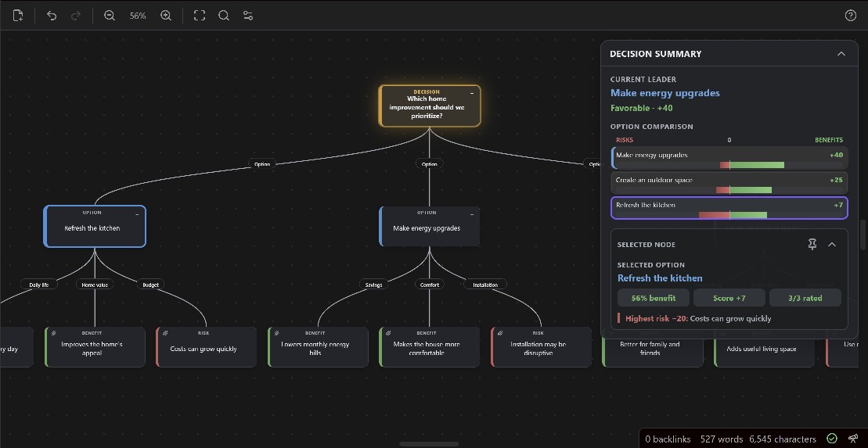Collapse the Selected Node section
The height and width of the screenshot is (448, 868).
831,245
